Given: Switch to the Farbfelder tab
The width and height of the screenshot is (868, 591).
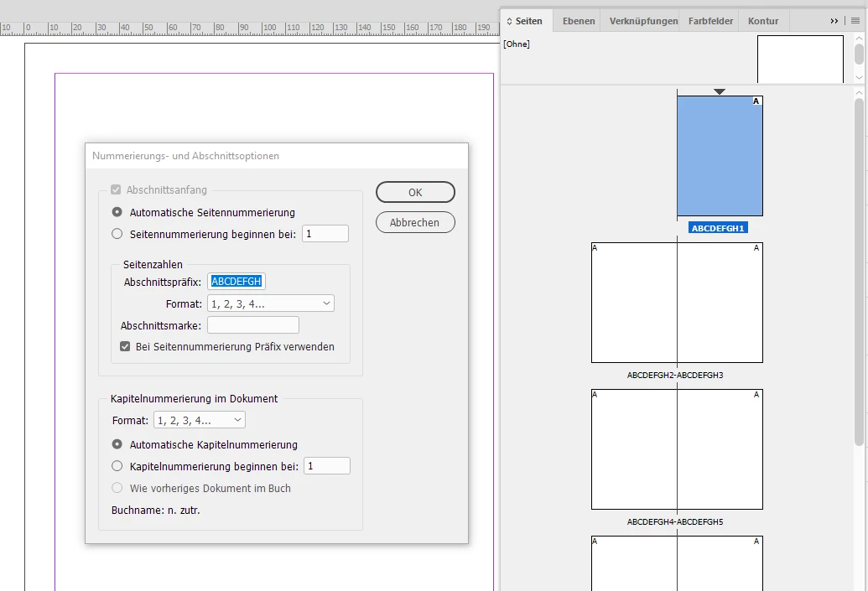Looking at the screenshot, I should (711, 21).
